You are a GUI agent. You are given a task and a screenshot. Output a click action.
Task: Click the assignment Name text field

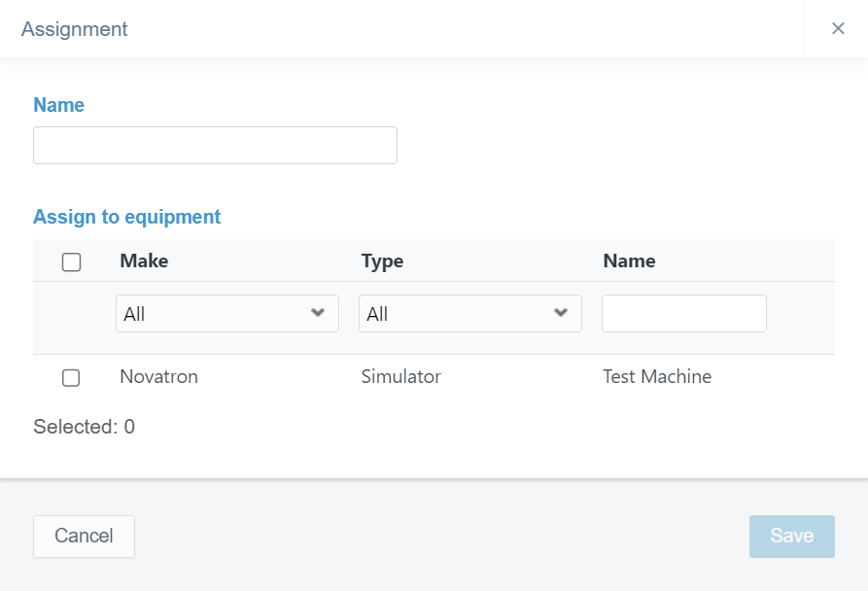pyautogui.click(x=215, y=145)
